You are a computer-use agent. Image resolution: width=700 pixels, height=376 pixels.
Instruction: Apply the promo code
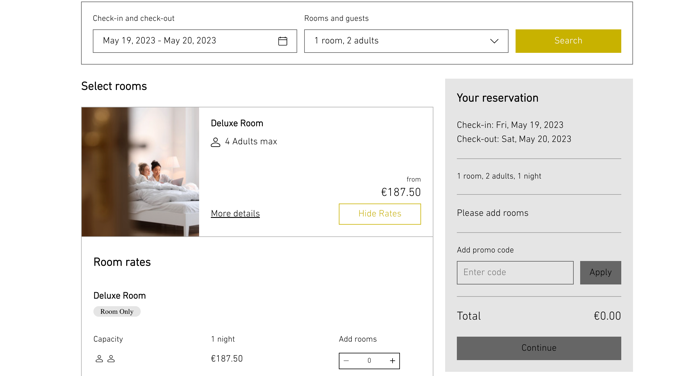click(600, 272)
